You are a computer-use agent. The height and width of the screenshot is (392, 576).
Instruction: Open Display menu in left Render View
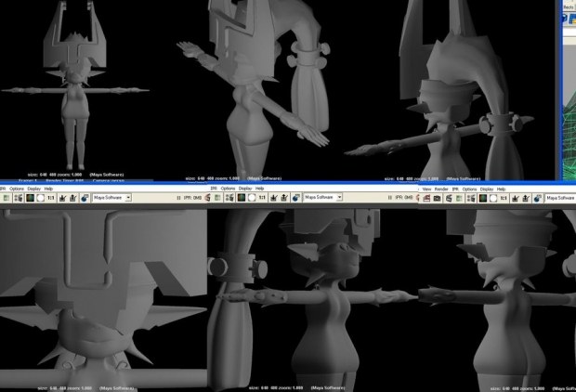(34, 189)
